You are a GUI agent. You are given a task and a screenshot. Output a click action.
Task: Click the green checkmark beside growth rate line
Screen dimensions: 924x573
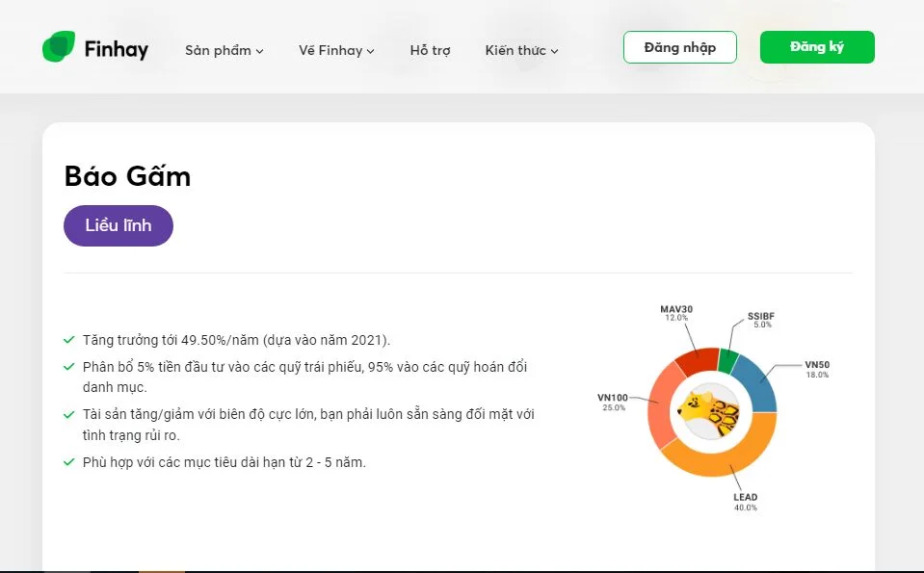(69, 340)
